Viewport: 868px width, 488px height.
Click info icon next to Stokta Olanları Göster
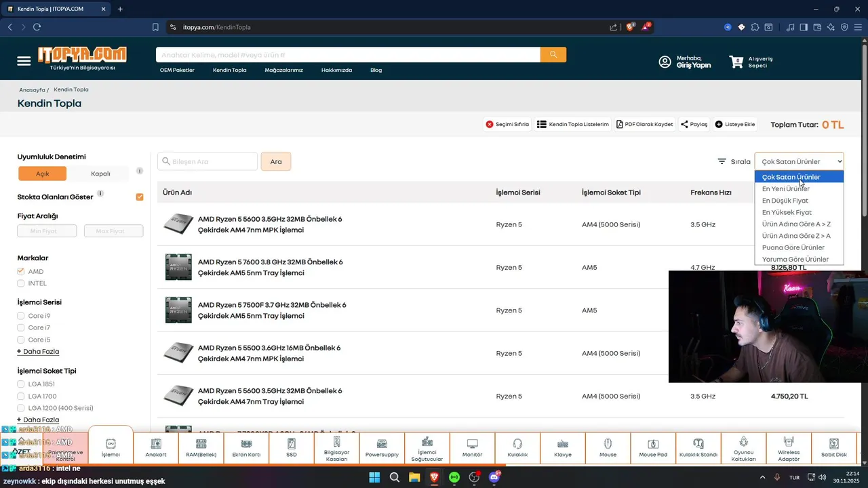point(100,193)
